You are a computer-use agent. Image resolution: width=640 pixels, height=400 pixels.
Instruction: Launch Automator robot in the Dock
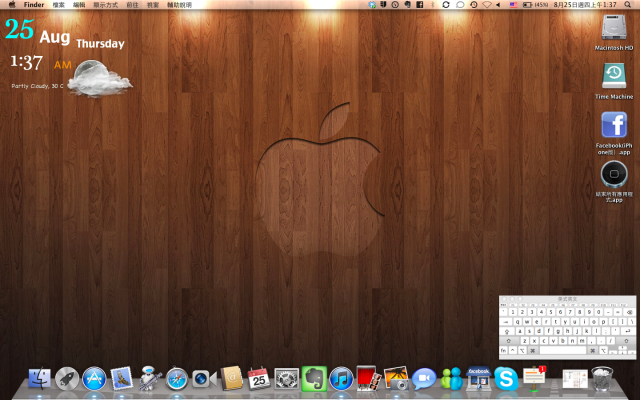point(149,378)
